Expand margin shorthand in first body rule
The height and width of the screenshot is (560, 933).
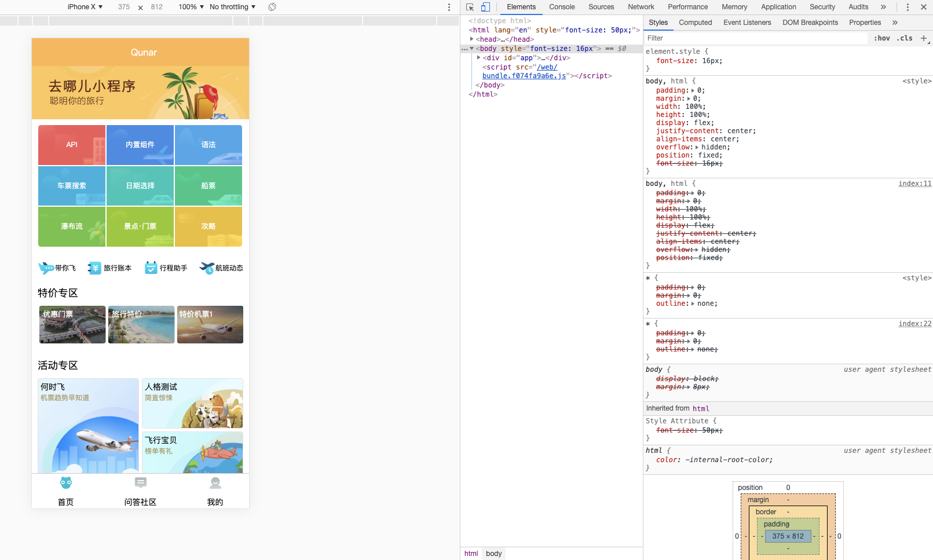[x=689, y=98]
